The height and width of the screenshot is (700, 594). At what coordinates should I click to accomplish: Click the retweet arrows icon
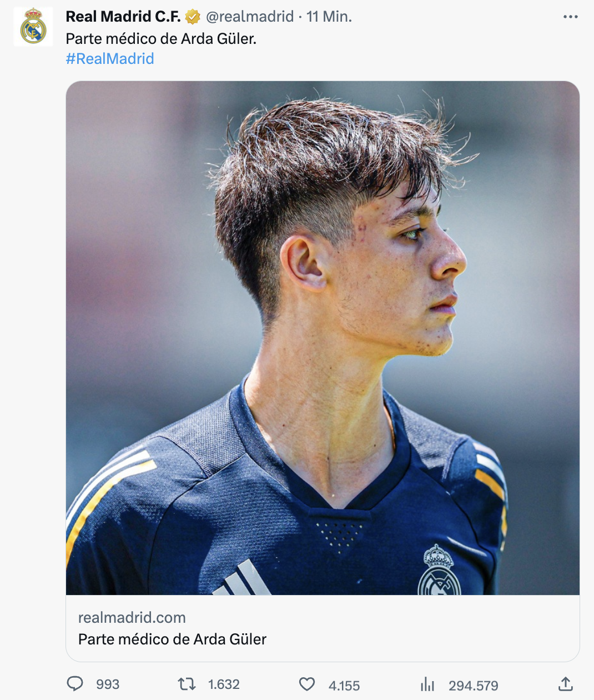[187, 684]
